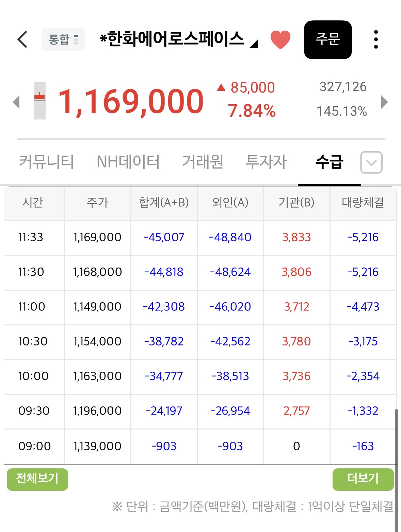Tap the green 전체보기 button
This screenshot has width=401, height=532.
(x=37, y=479)
